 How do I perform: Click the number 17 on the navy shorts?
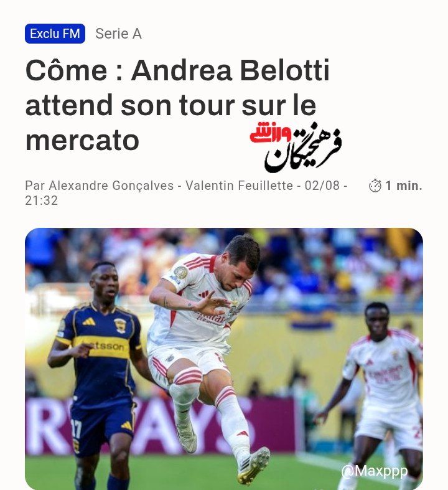point(76,429)
